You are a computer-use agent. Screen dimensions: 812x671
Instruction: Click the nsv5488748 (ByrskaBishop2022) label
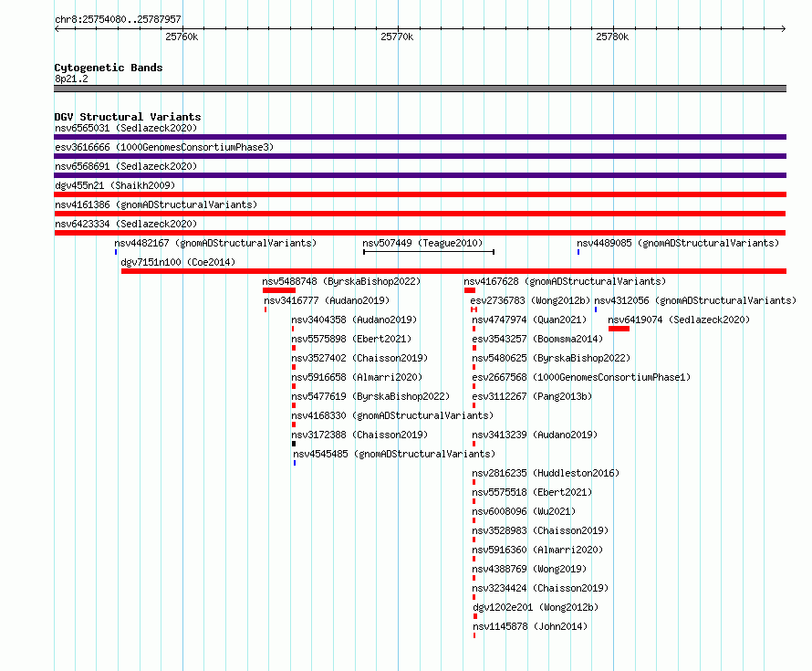[341, 281]
